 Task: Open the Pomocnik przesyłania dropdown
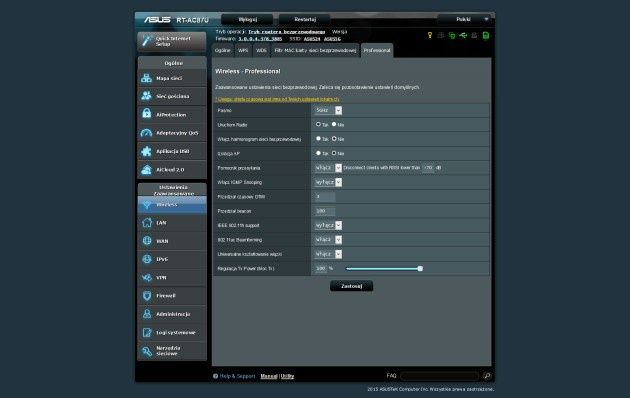tap(328, 168)
